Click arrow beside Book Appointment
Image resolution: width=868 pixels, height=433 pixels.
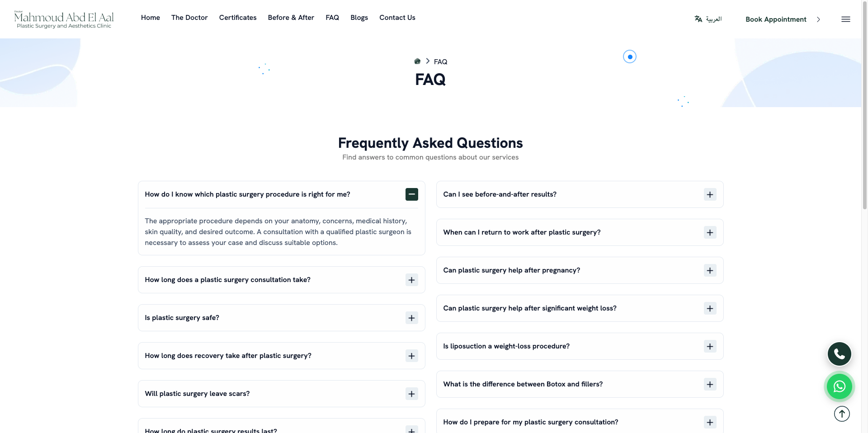(x=818, y=19)
